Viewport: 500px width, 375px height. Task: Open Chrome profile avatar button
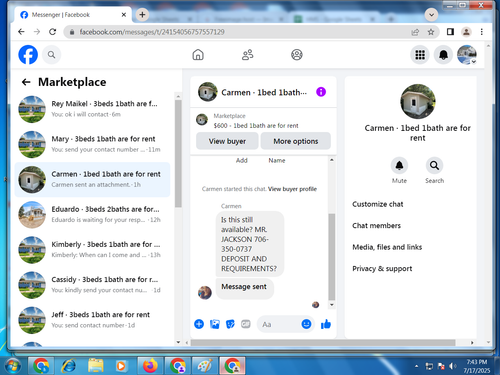point(466,32)
